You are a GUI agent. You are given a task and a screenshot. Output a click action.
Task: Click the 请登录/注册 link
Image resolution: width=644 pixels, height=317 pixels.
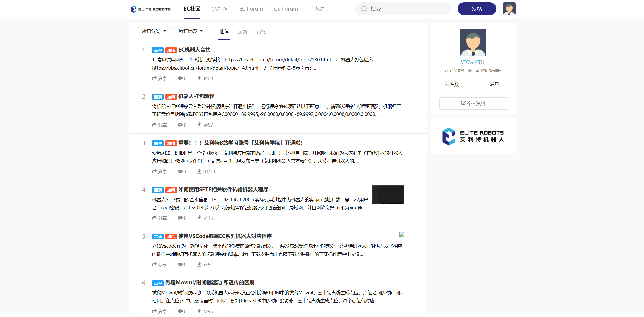[473, 62]
